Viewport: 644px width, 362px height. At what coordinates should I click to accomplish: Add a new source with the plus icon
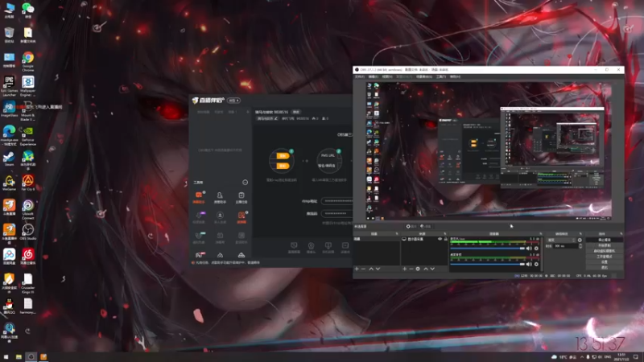[x=405, y=269]
